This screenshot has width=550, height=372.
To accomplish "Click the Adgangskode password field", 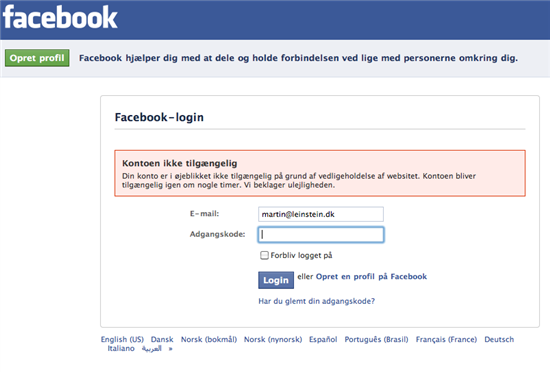I will [321, 235].
